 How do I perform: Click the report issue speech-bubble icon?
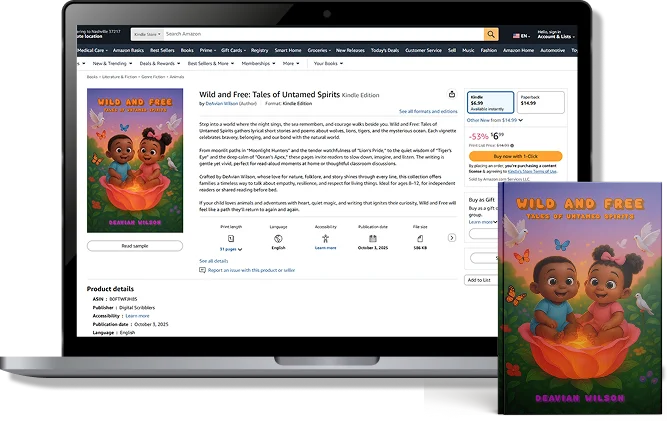pos(202,270)
